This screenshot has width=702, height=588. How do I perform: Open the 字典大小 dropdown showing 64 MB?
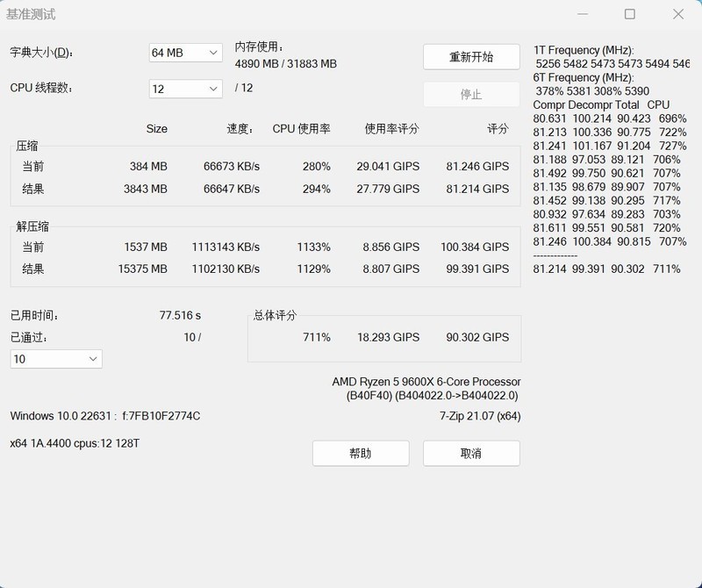pos(183,53)
